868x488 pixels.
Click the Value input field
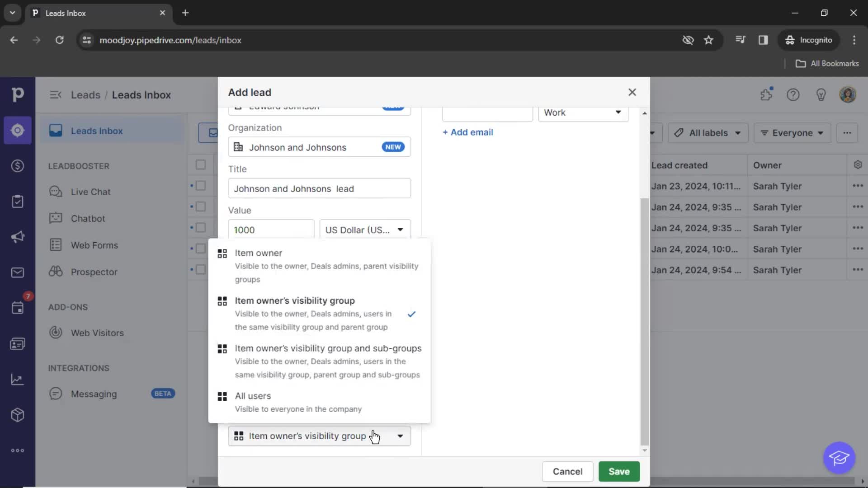click(271, 230)
